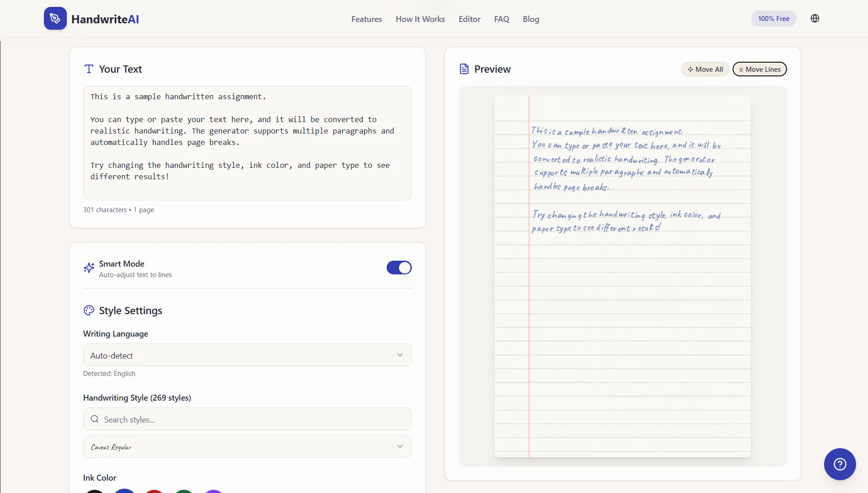
Task: Open the help question mark button
Action: pos(840,464)
